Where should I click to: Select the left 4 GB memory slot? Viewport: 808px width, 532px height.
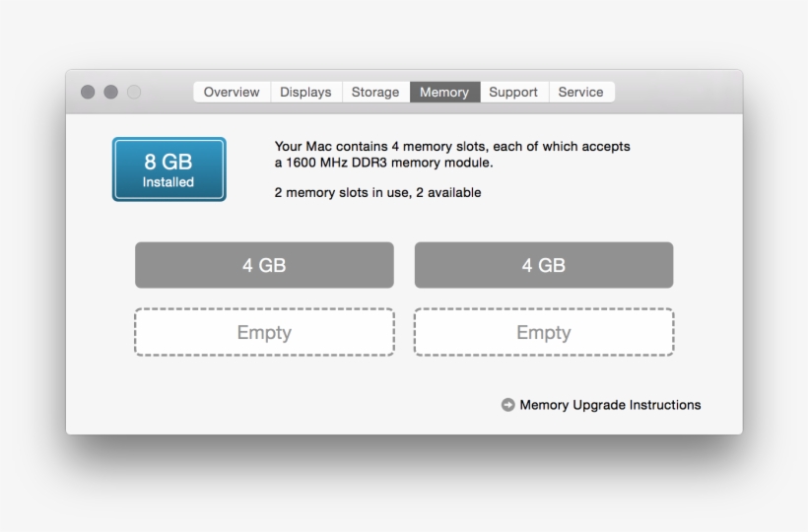(264, 265)
